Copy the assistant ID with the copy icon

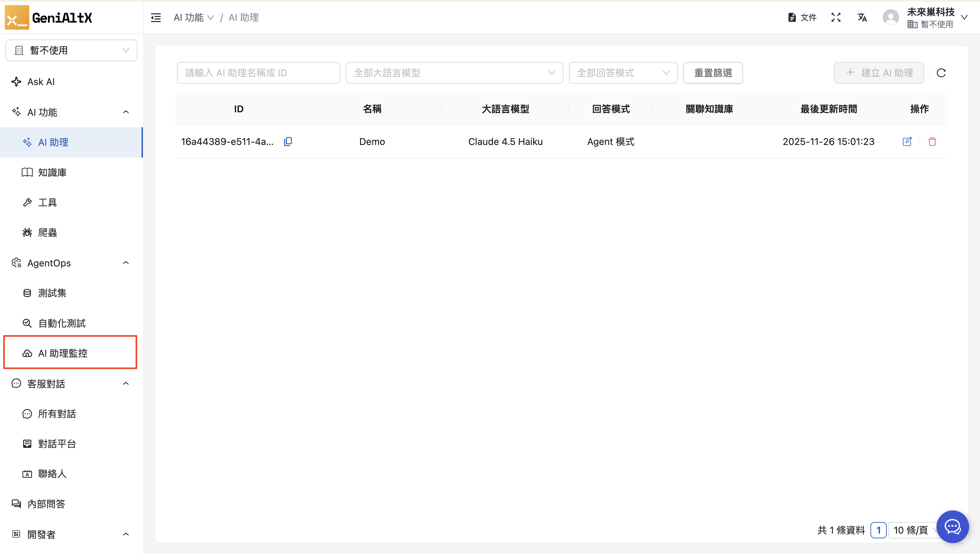pos(288,142)
